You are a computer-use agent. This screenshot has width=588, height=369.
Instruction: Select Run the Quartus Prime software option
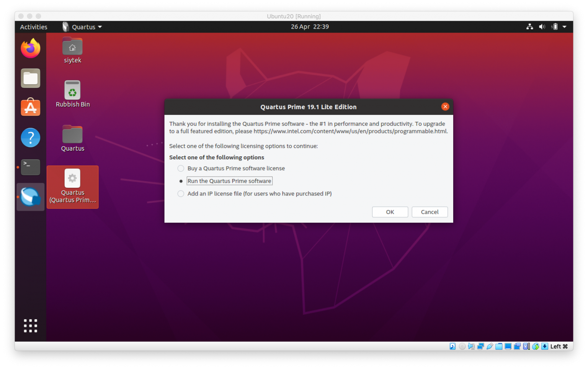click(181, 181)
